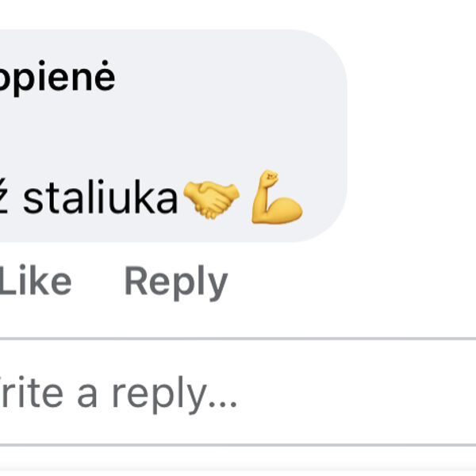Viewport: 476px width, 476px height.
Task: Select the emoji right of the handshake
Action: [276, 197]
